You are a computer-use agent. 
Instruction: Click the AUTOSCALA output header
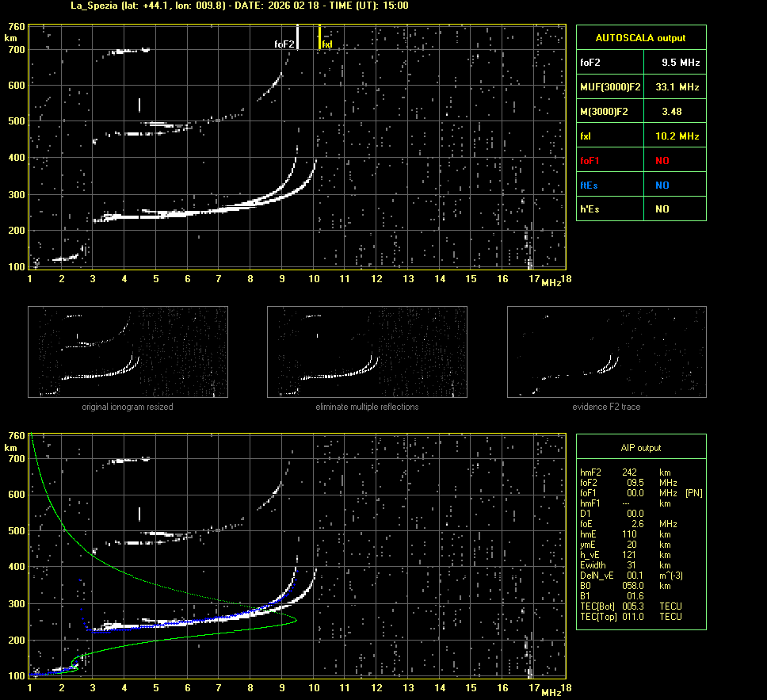(x=640, y=37)
